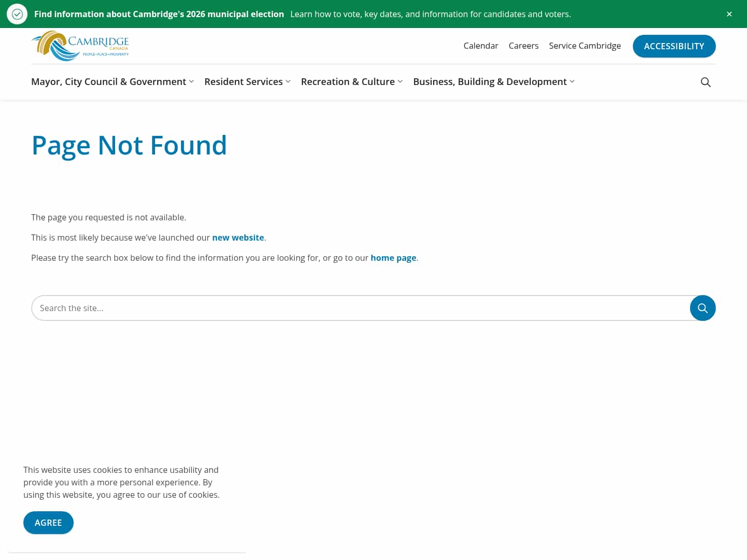The height and width of the screenshot is (560, 747).
Task: Expand the Resident Services menu
Action: pyautogui.click(x=247, y=81)
